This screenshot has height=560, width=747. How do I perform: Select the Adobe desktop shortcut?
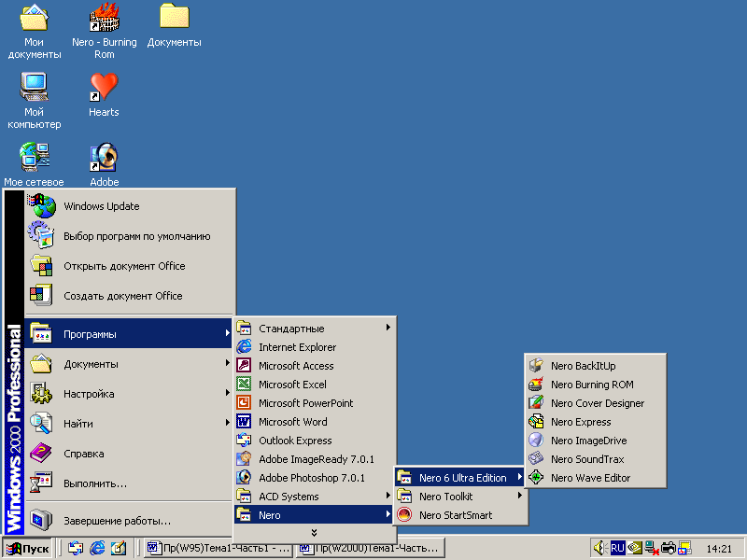(x=105, y=164)
